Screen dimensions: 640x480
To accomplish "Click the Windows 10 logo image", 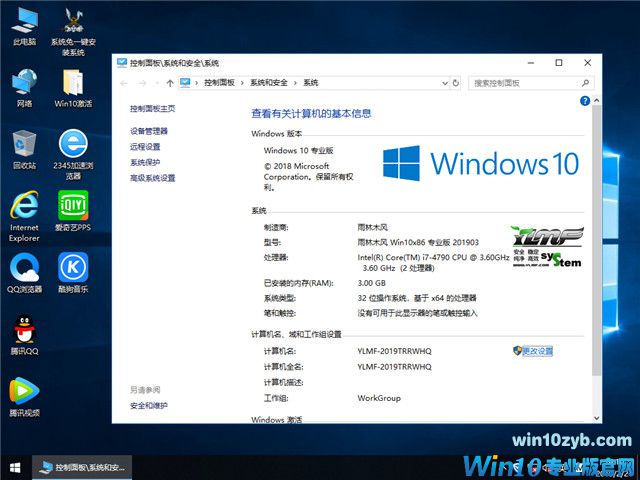I will 481,163.
